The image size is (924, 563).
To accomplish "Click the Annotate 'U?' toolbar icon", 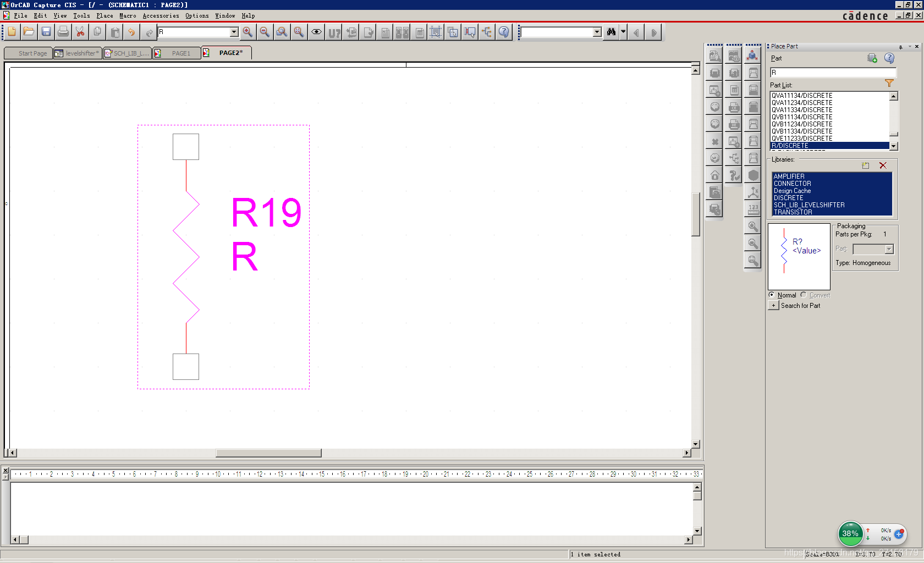I will [x=334, y=33].
